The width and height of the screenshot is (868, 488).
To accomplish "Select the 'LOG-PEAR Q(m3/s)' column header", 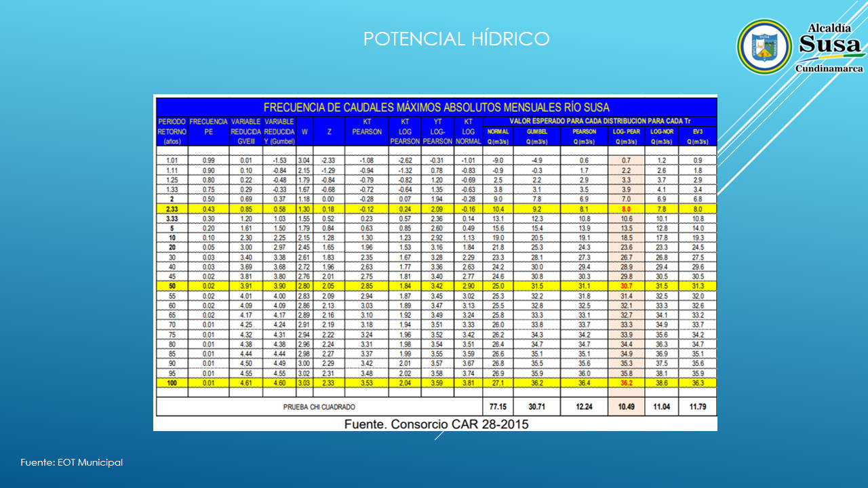I will 625,136.
